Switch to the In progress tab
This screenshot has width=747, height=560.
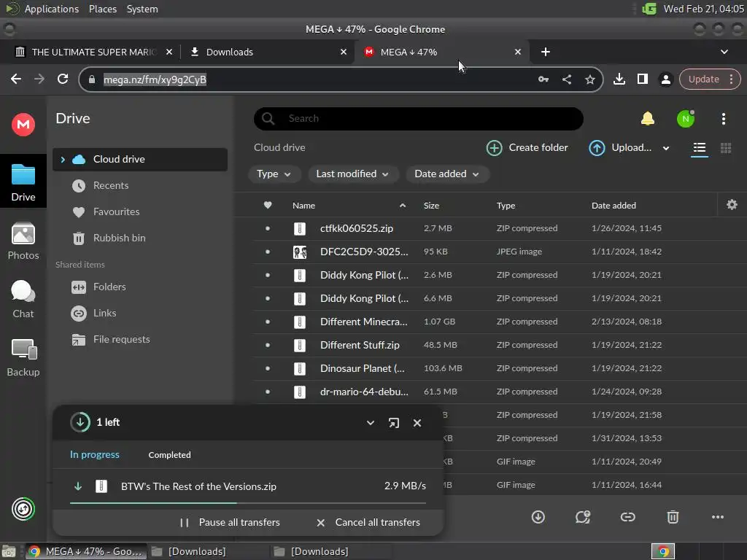coord(95,455)
